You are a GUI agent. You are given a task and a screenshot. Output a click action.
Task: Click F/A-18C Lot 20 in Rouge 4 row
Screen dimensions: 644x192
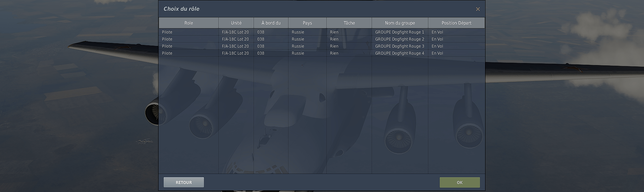pyautogui.click(x=235, y=53)
